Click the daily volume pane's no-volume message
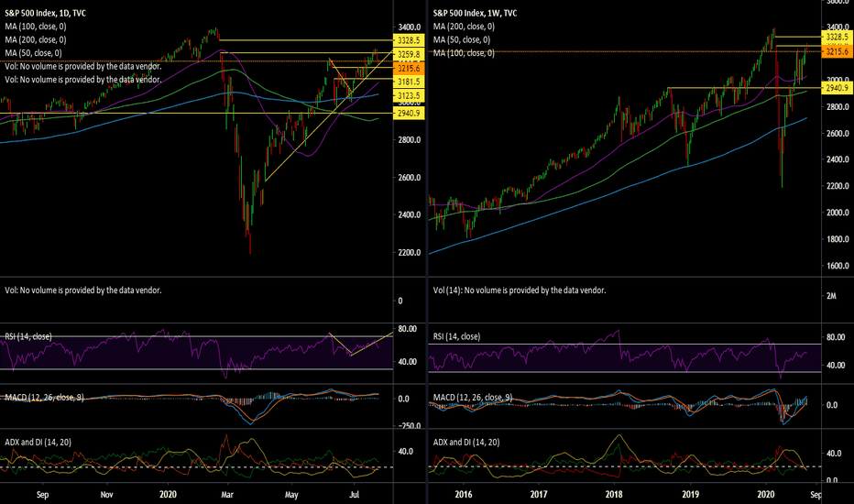The image size is (854, 504). point(83,290)
